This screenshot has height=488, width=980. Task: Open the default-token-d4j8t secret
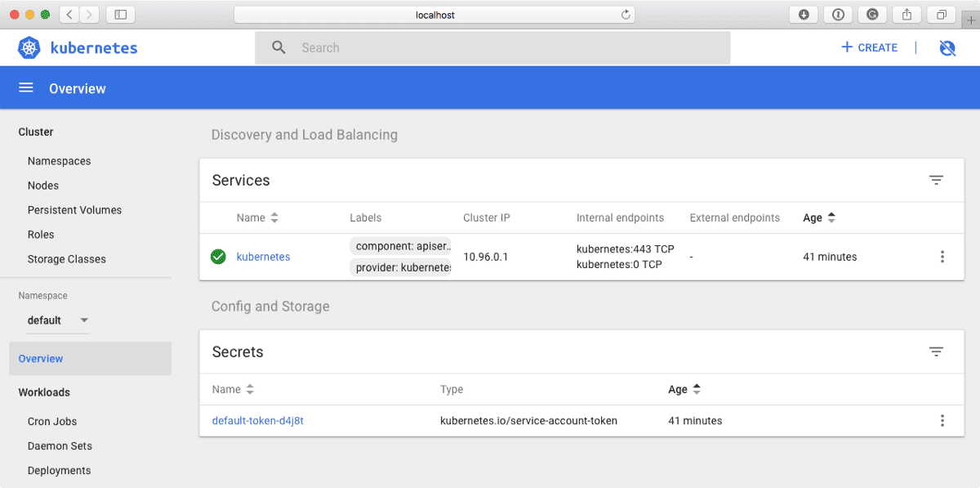pyautogui.click(x=258, y=420)
